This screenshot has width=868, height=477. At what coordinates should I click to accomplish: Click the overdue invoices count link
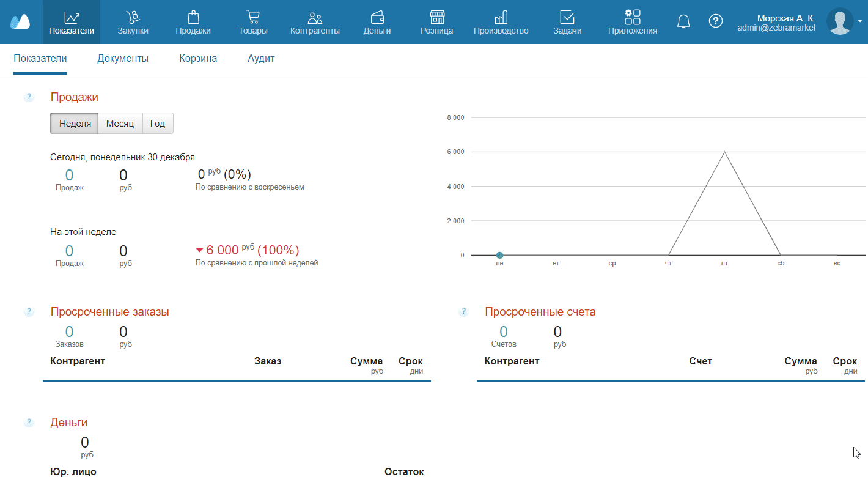pos(503,332)
